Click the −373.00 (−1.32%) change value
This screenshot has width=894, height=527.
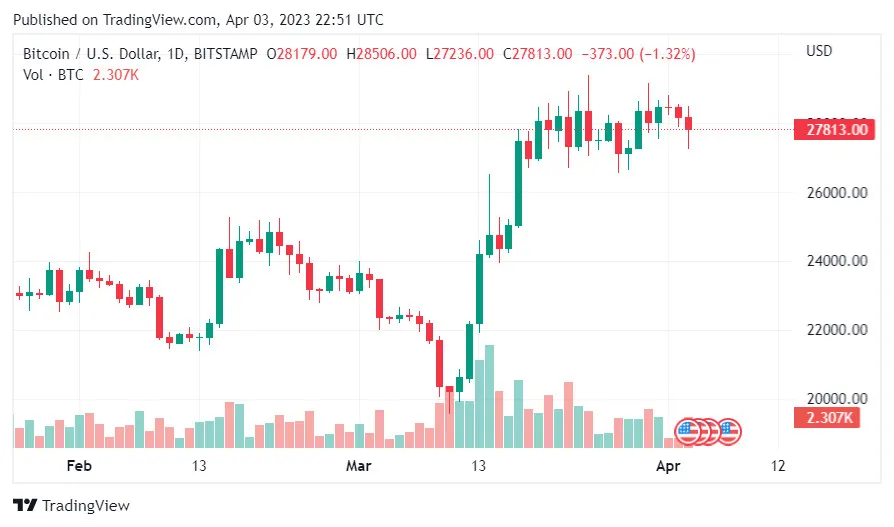[x=639, y=53]
